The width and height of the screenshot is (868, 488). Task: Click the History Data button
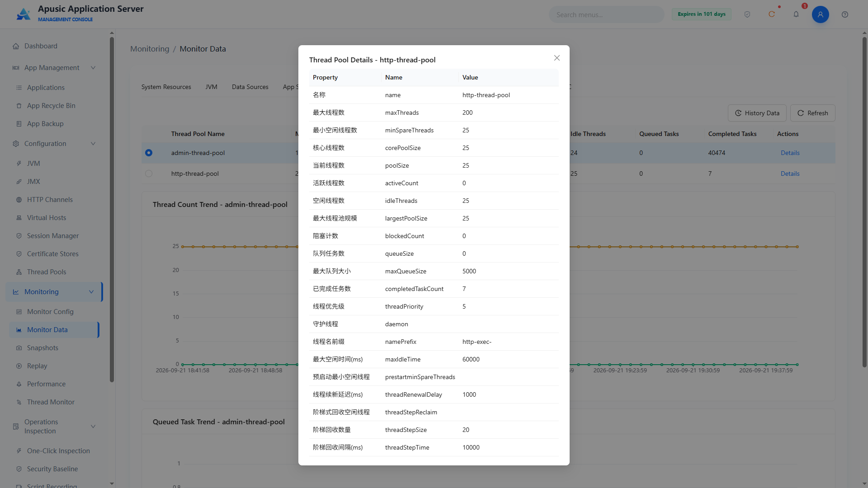click(x=757, y=113)
